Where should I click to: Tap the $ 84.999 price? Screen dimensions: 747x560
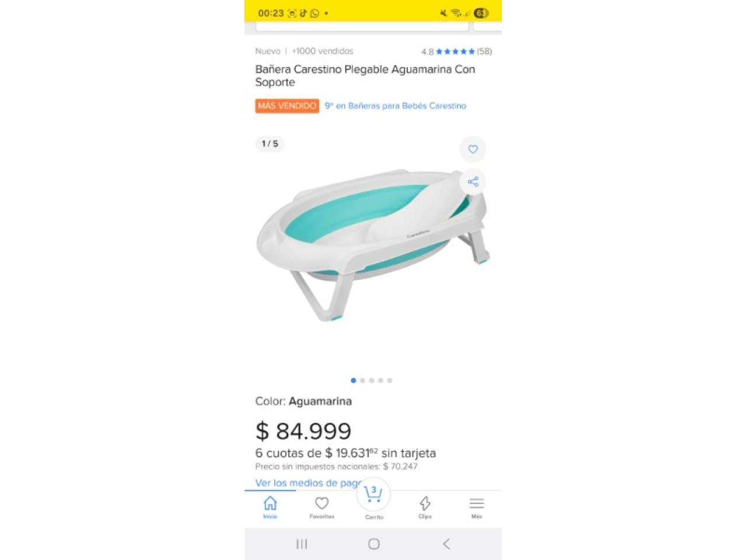point(303,431)
